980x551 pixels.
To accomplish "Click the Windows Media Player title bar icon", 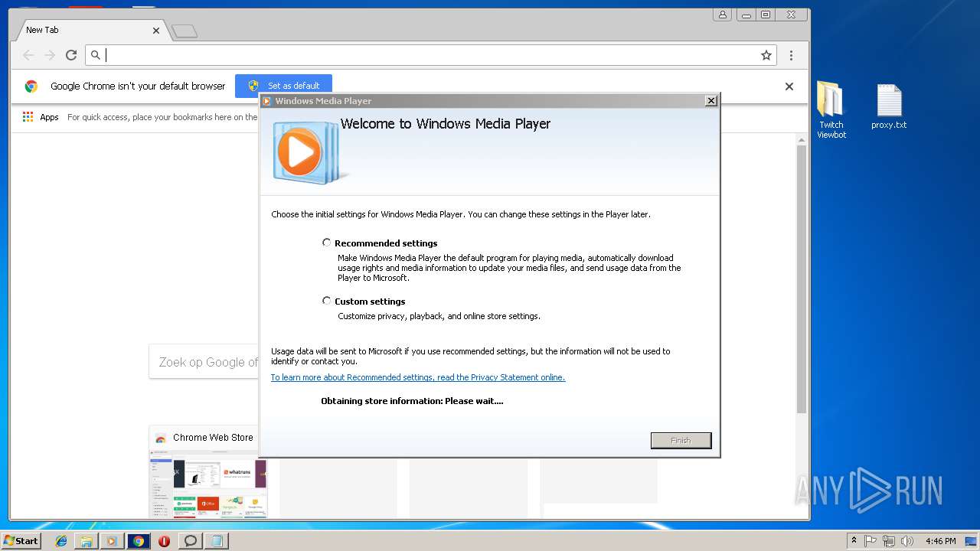I will click(266, 101).
